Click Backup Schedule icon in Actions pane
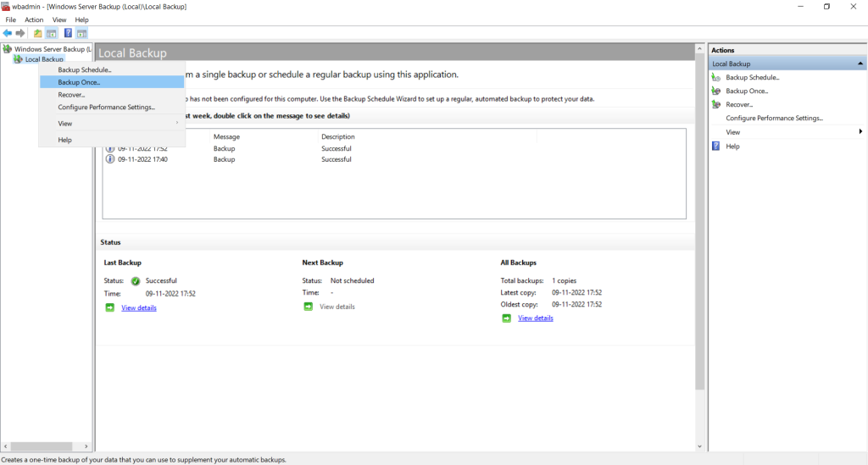This screenshot has width=868, height=465. (x=715, y=77)
